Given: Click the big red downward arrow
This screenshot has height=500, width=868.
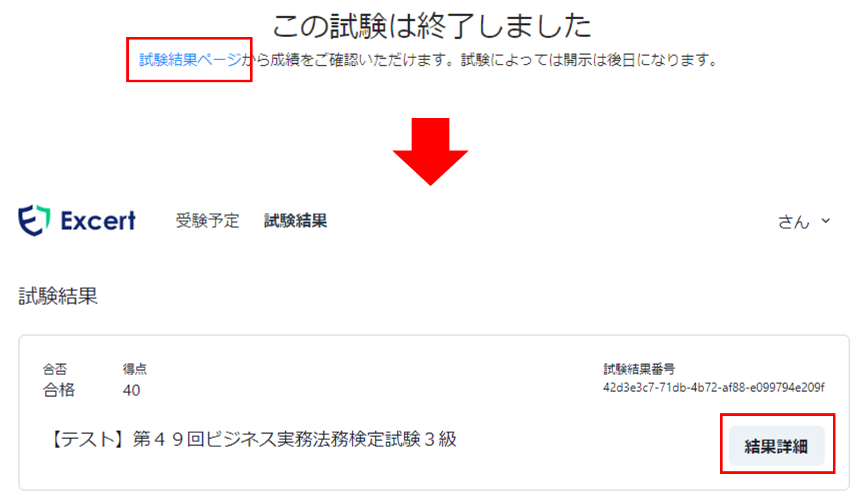Looking at the screenshot, I should tap(430, 152).
